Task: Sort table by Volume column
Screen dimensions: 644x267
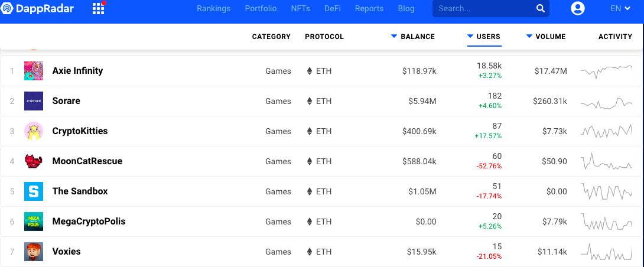Action: [546, 37]
